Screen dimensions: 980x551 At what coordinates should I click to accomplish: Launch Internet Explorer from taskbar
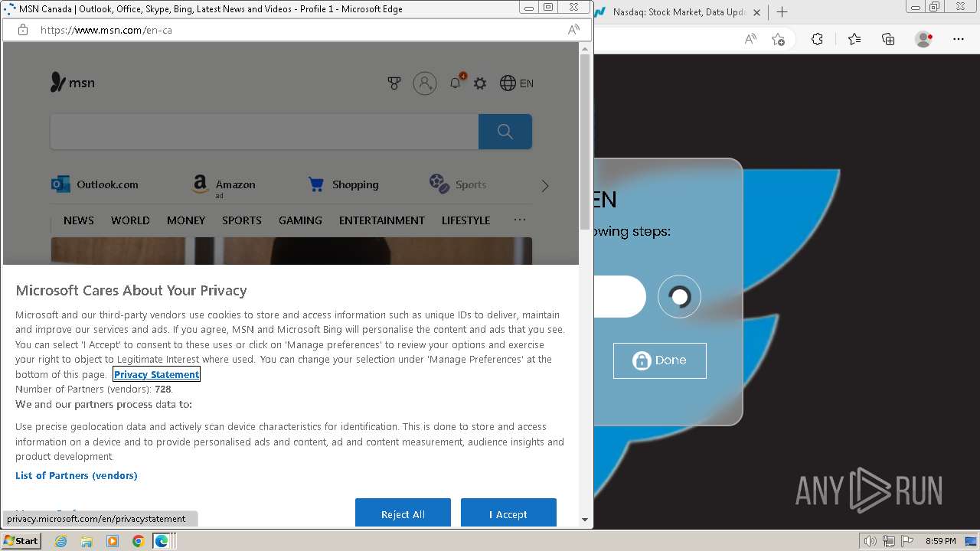[x=60, y=541]
